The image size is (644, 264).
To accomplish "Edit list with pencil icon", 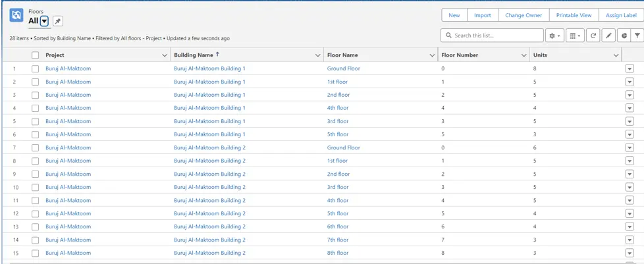I will (608, 36).
